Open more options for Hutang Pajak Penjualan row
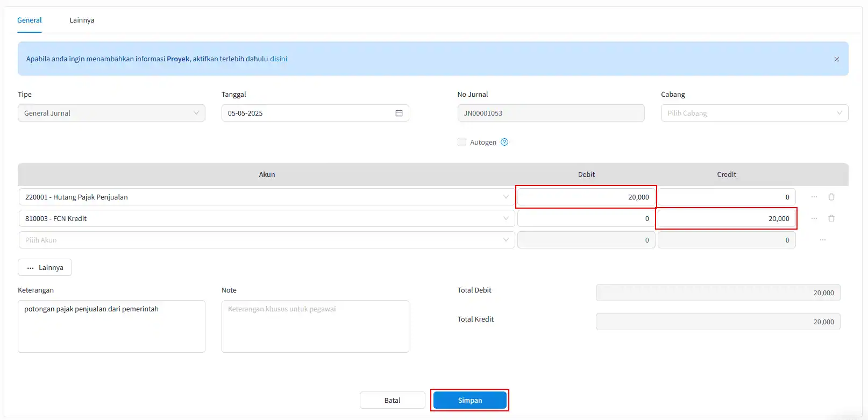The image size is (868, 420). 814,197
